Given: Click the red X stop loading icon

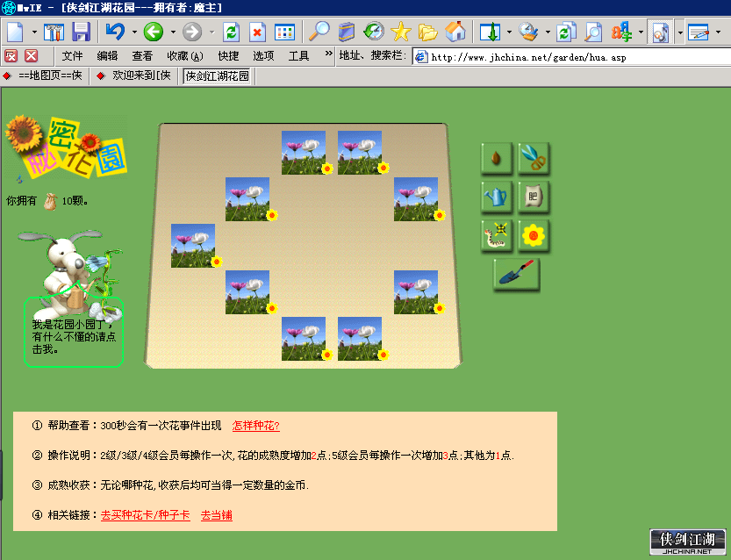Looking at the screenshot, I should click(x=257, y=32).
